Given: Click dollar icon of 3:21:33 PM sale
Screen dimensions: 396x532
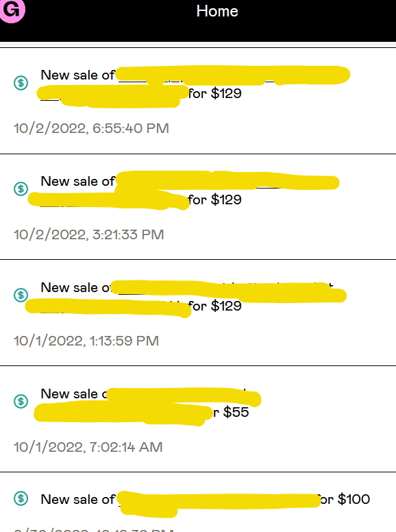Looking at the screenshot, I should (x=21, y=189).
